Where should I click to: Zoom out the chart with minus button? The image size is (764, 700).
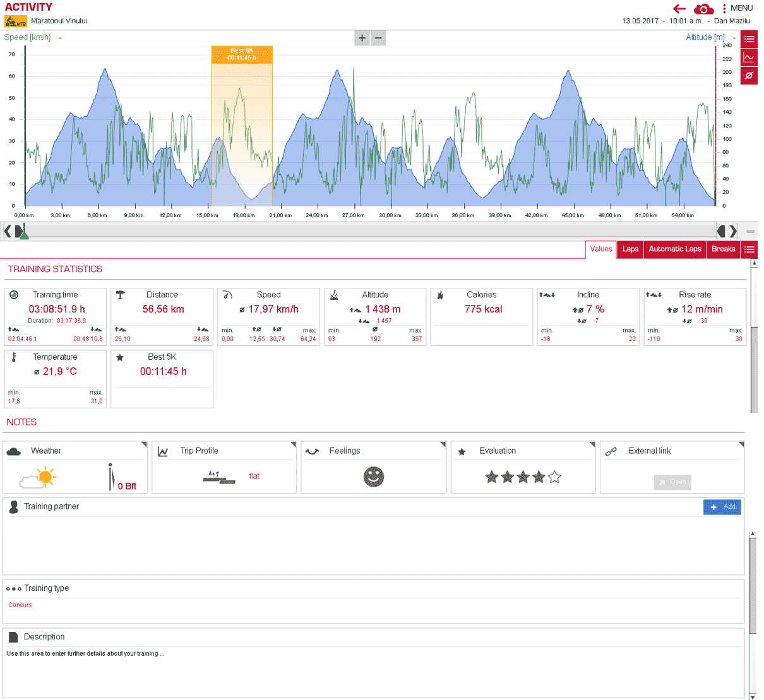(x=378, y=38)
